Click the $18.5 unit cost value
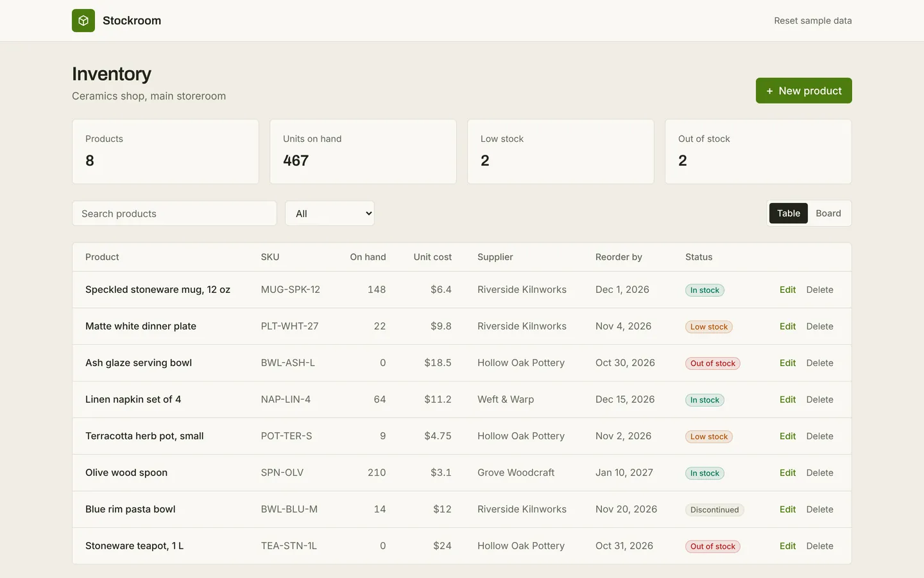Image resolution: width=924 pixels, height=578 pixels. click(x=438, y=363)
